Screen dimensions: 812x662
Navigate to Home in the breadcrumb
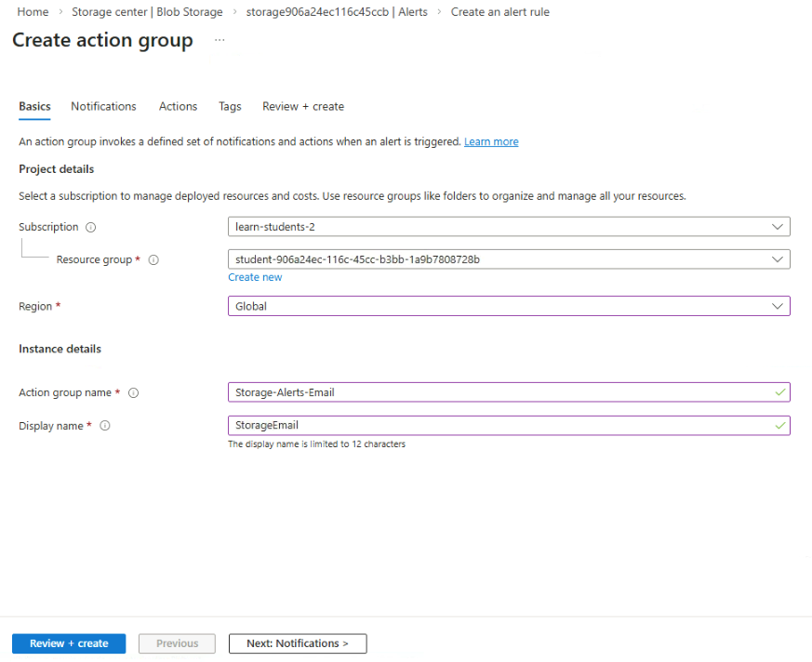pos(33,12)
